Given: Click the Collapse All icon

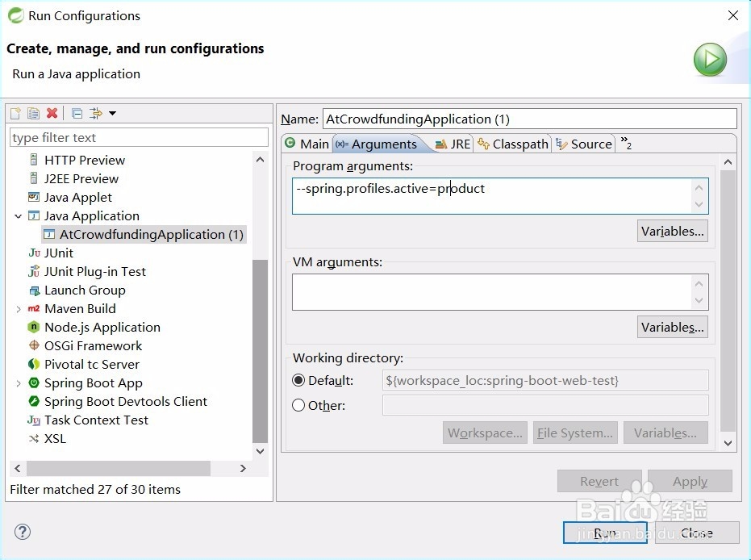Looking at the screenshot, I should (77, 113).
